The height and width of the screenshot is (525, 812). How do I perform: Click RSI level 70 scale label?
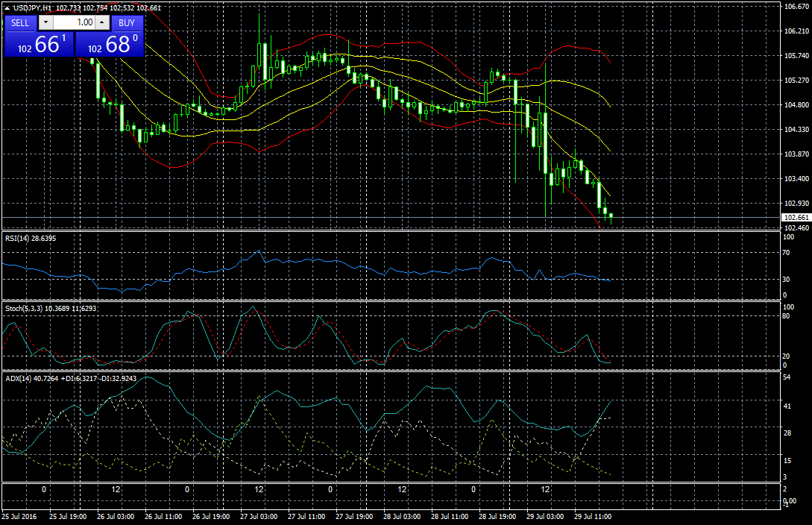coord(787,253)
